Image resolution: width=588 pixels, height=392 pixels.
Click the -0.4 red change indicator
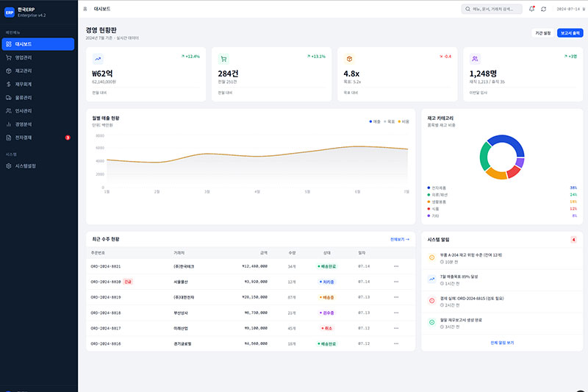pyautogui.click(x=445, y=57)
